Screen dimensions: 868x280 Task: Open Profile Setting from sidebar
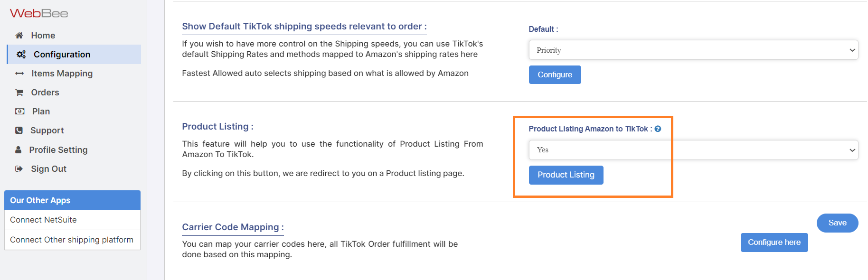[58, 150]
